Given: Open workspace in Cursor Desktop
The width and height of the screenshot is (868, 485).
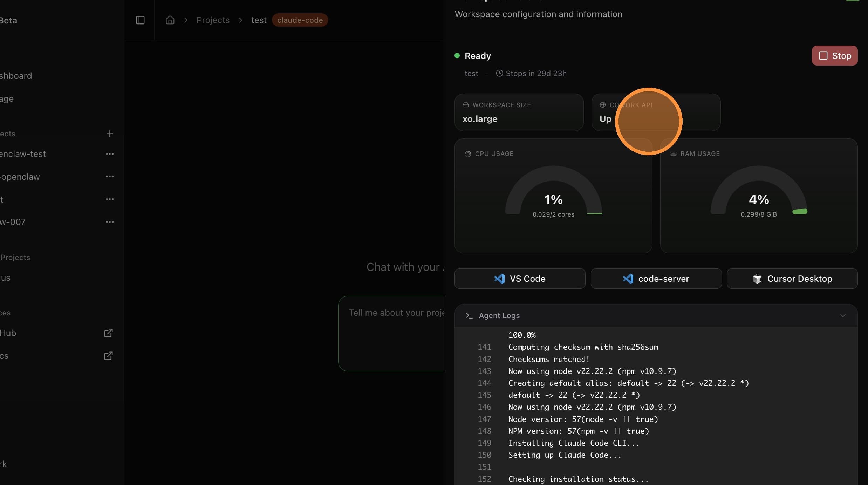Looking at the screenshot, I should pos(792,279).
